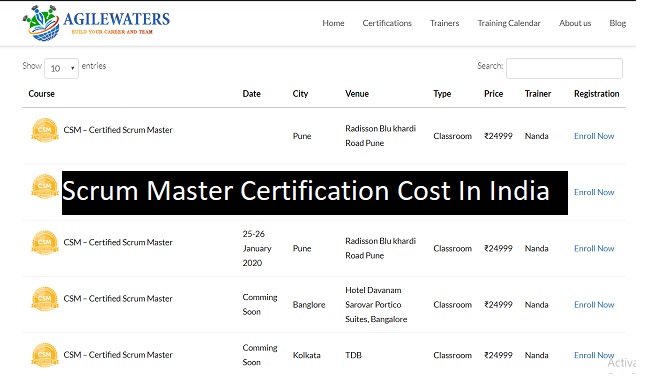Click the Agilewaters logo
This screenshot has width=645, height=391.
[x=96, y=23]
